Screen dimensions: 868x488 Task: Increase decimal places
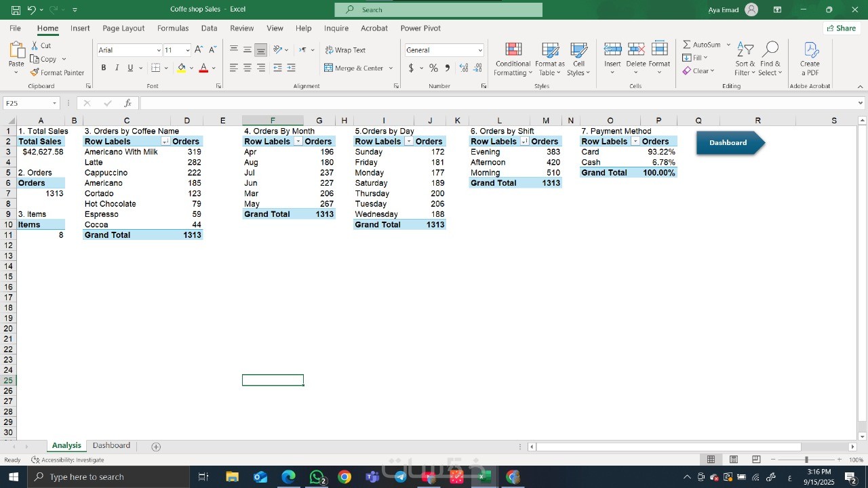464,68
